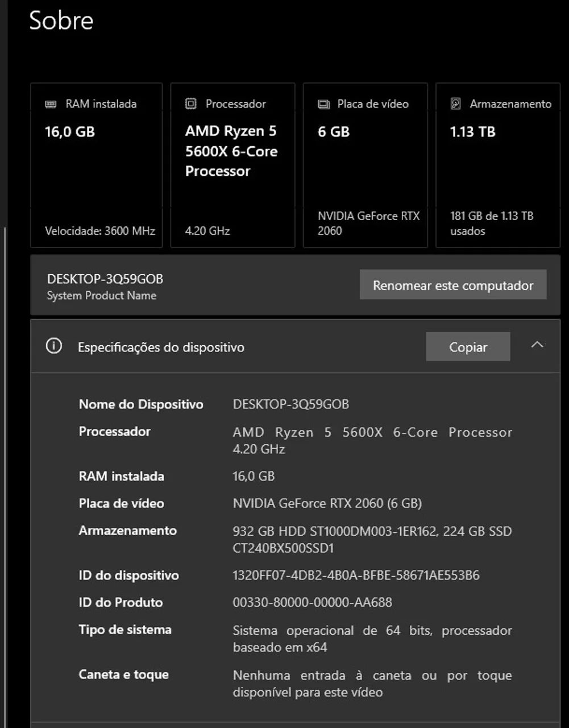
Task: Click DESKTOP-3Q59GOB value in specifications list
Action: click(x=291, y=404)
